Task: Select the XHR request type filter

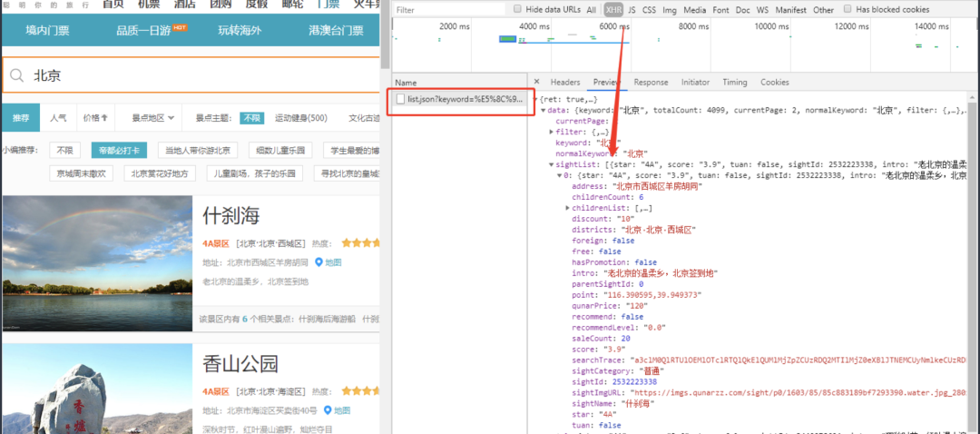Action: click(613, 10)
